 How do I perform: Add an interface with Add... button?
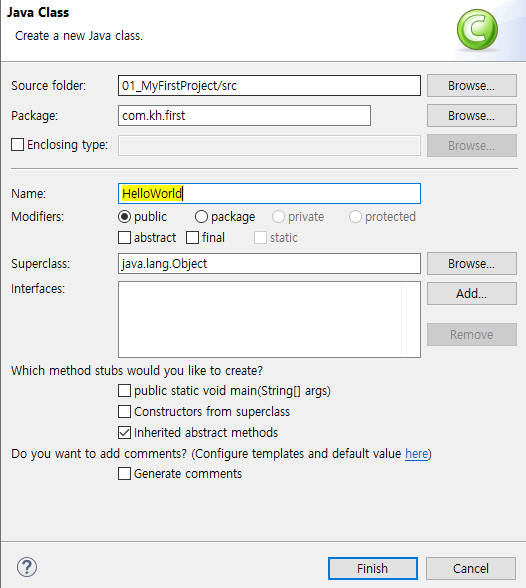click(x=472, y=294)
